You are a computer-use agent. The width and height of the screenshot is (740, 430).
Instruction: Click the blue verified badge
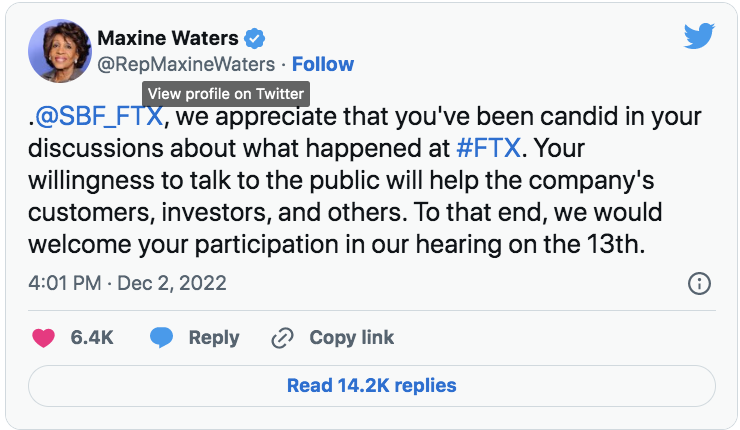click(256, 39)
